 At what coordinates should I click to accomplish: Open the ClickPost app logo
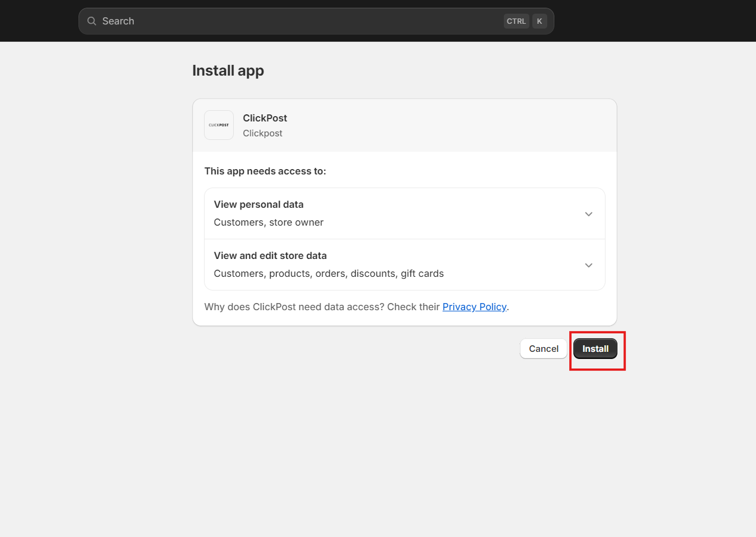point(219,125)
